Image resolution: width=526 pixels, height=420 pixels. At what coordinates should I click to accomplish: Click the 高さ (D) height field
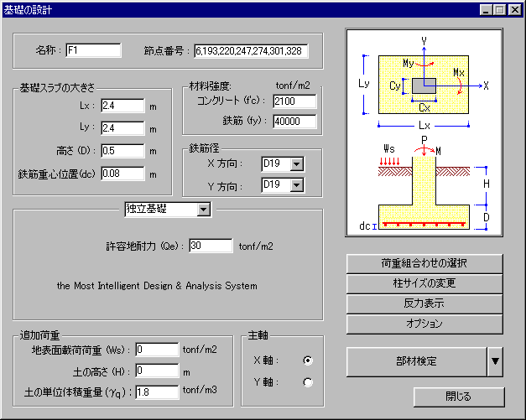coord(122,151)
